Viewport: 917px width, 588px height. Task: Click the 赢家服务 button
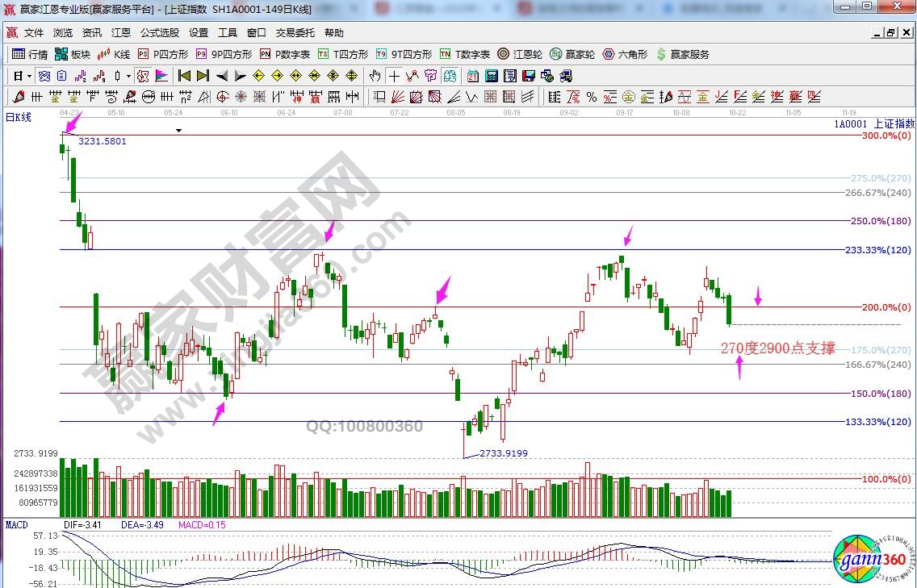click(x=683, y=54)
